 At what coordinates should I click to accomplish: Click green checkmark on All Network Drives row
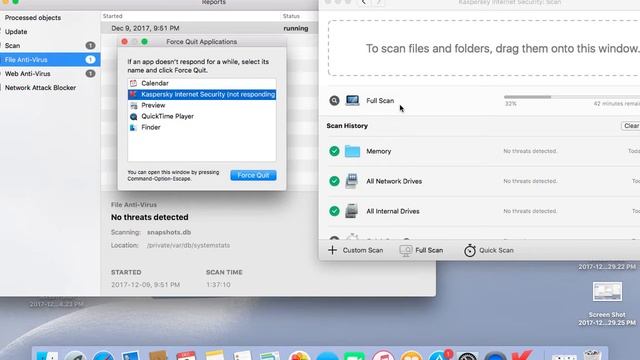coord(334,181)
